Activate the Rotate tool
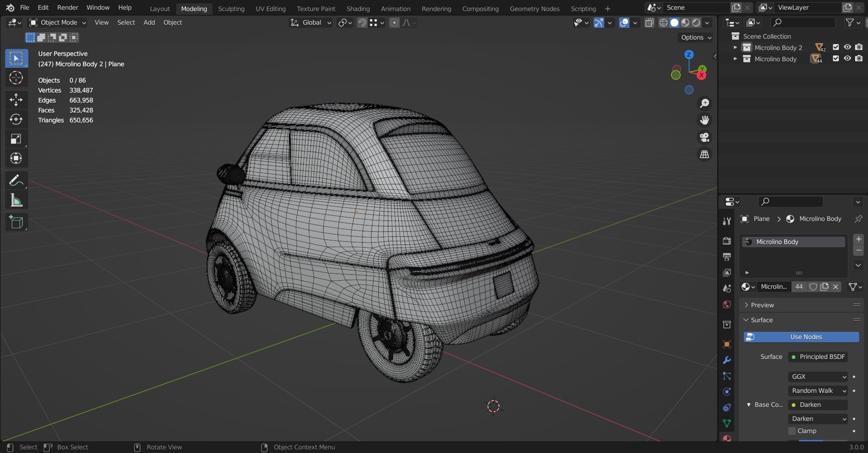This screenshot has height=453, width=868. 16,119
